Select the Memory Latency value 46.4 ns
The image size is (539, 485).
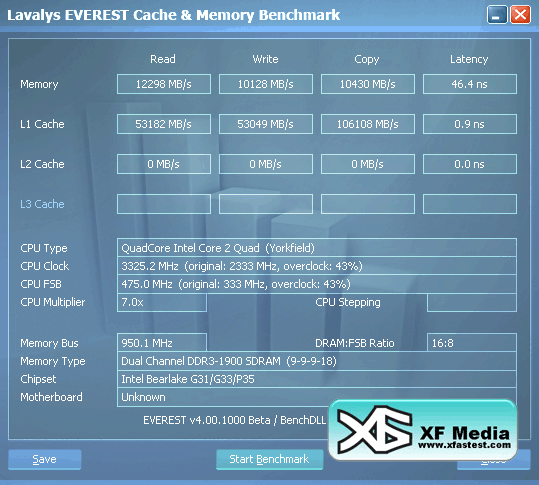pyautogui.click(x=470, y=84)
